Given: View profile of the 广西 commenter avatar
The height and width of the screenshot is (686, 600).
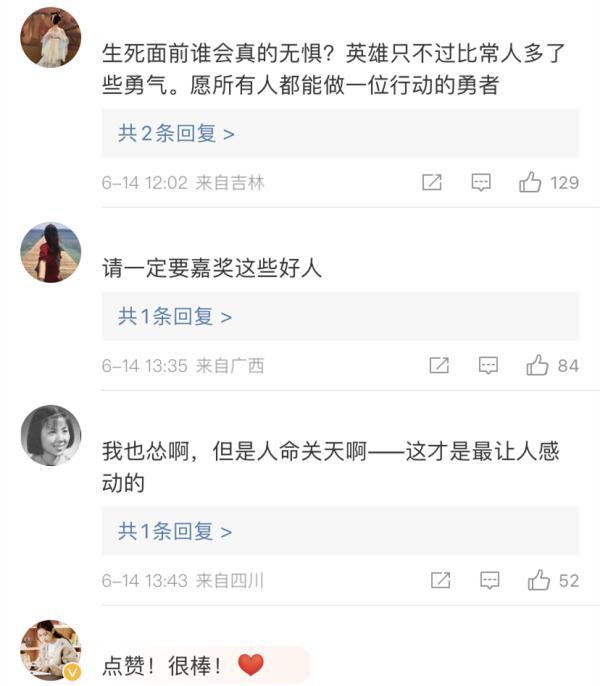Looking at the screenshot, I should click(x=51, y=252).
